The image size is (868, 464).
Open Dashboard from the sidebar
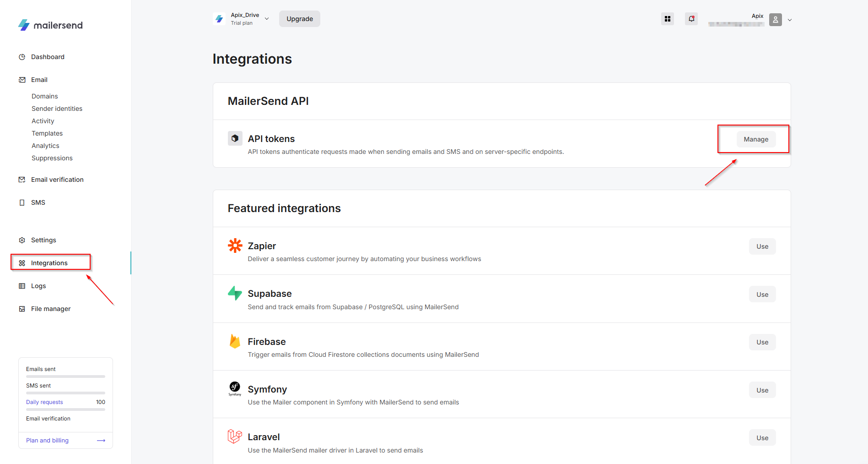[48, 57]
